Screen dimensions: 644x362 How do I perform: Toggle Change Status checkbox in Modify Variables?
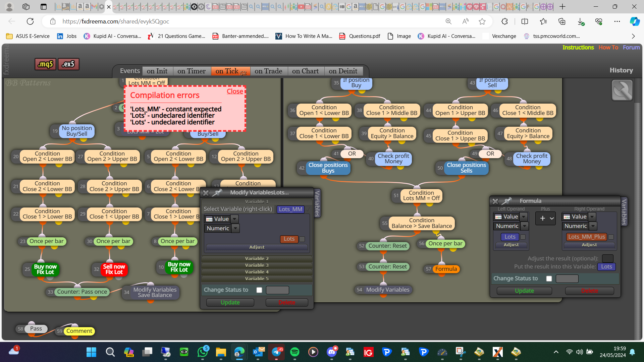tap(259, 290)
